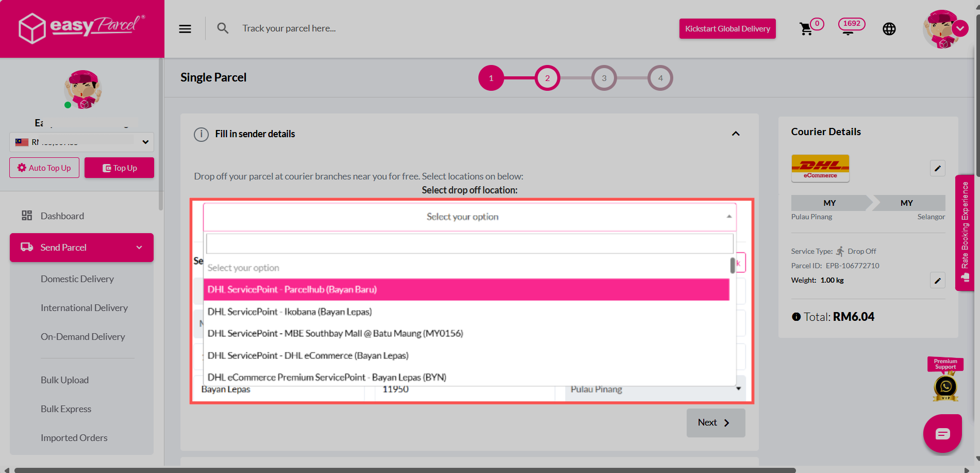Go to step 3 in progress
The height and width of the screenshot is (473, 980).
(604, 78)
